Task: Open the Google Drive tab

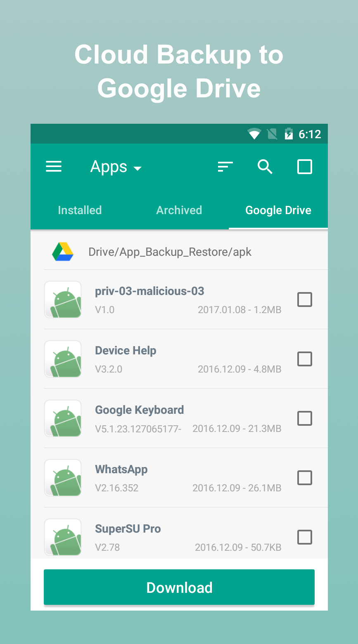Action: 278,210
